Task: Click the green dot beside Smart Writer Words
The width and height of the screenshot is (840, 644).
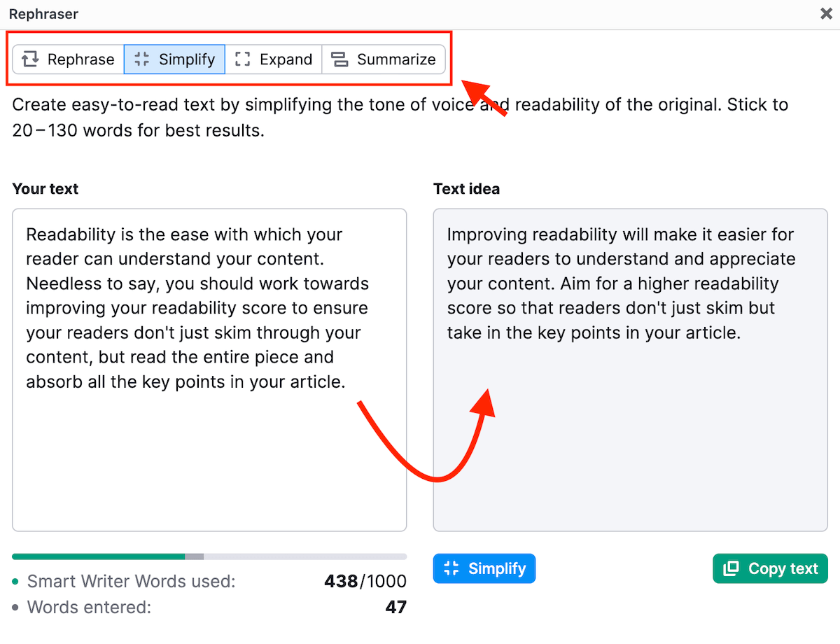Action: click(x=15, y=582)
